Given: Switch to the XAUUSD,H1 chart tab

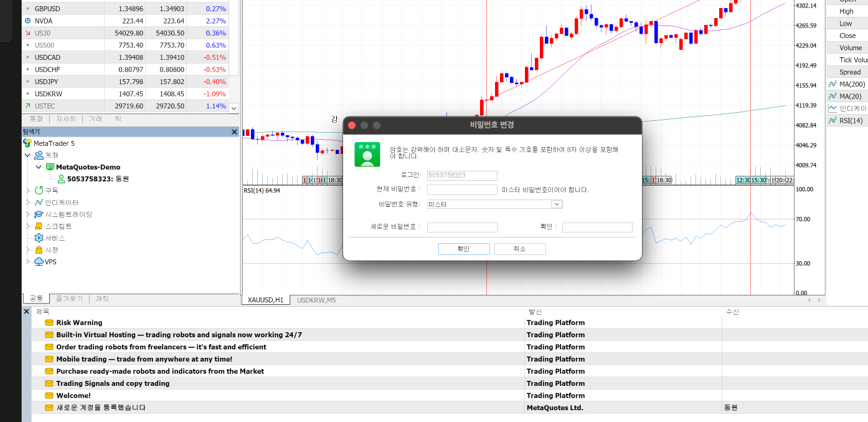Looking at the screenshot, I should [265, 300].
